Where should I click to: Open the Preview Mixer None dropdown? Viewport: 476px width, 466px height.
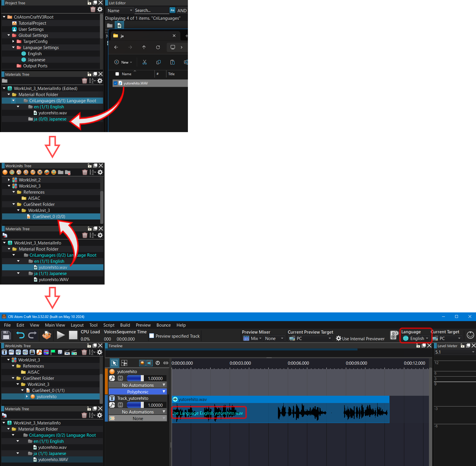coord(274,339)
